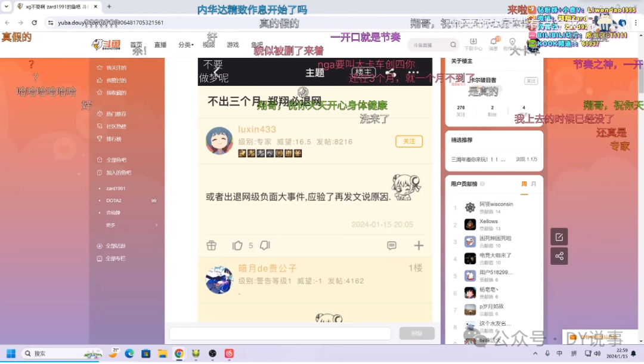Dislike the main post with thumbs-down icon
Screen dimensions: 644x364
click(265, 245)
